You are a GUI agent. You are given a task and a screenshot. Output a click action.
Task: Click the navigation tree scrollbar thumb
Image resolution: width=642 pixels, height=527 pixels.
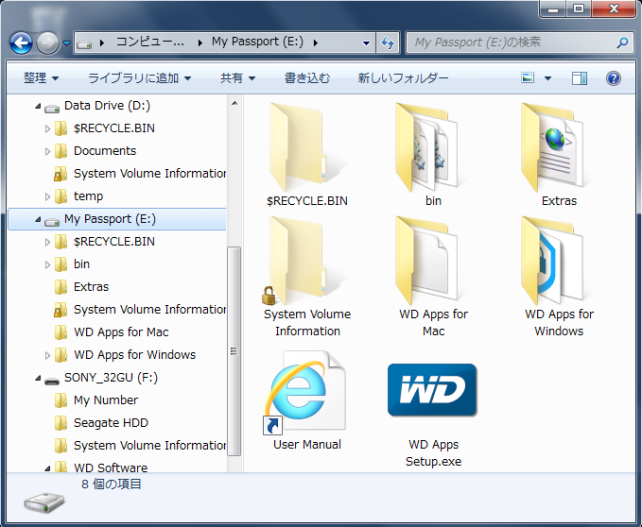(x=234, y=351)
